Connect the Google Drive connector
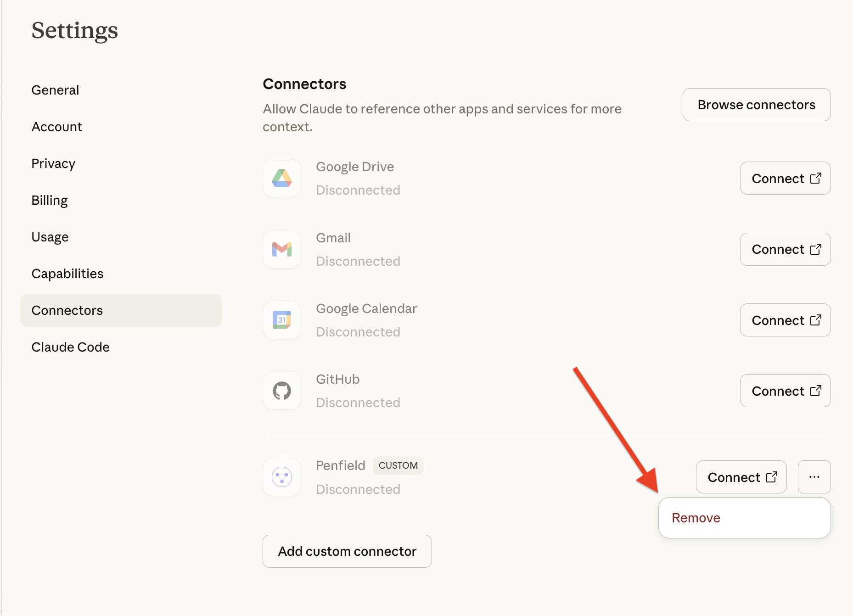This screenshot has width=853, height=616. 785,178
